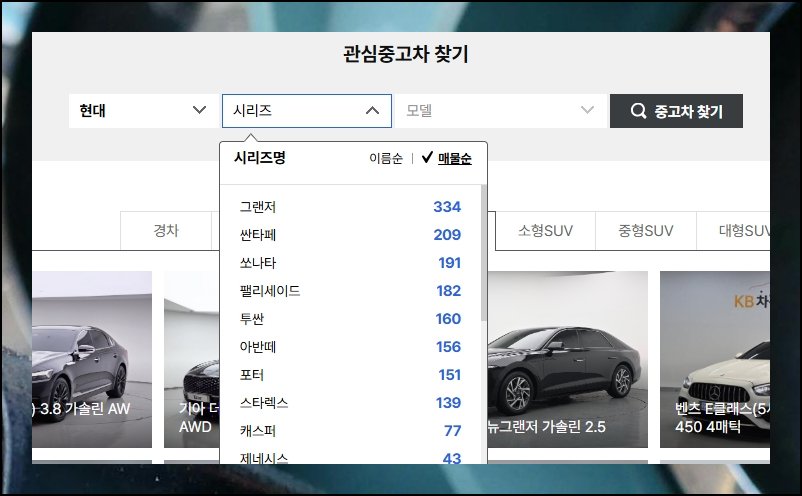The height and width of the screenshot is (496, 802).
Task: Collapse the 시리즈 dropdown
Action: click(307, 110)
